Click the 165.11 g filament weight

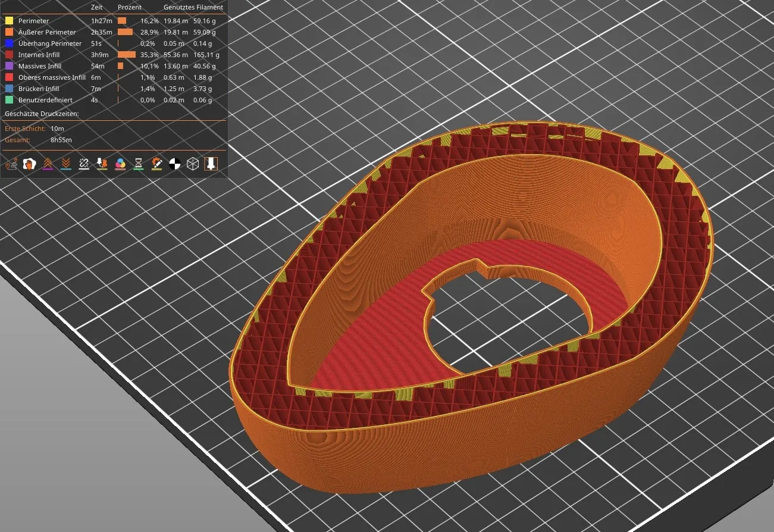(x=206, y=55)
